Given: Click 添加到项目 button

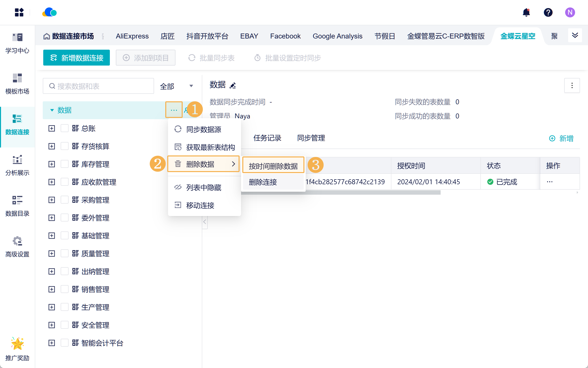Looking at the screenshot, I should pyautogui.click(x=146, y=58).
